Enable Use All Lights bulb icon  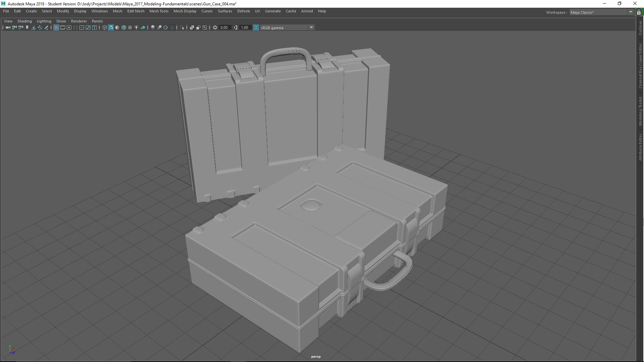[x=136, y=27]
